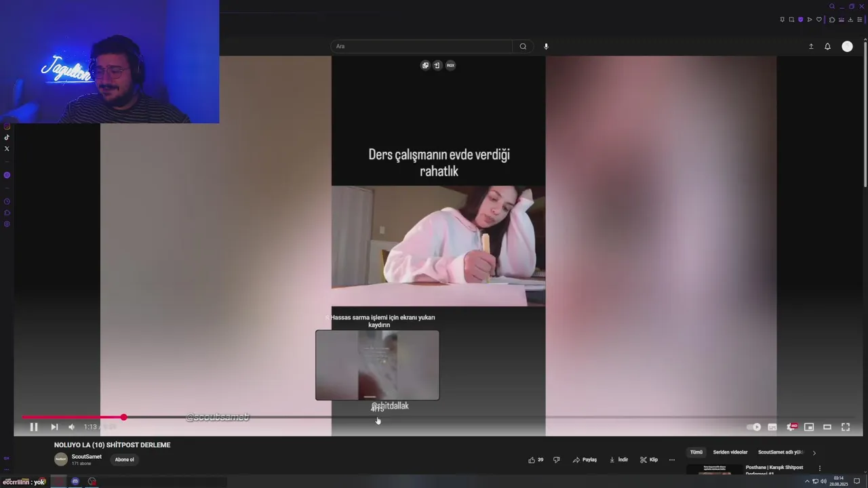
Task: Click the video title NOLUYO LA
Action: pos(112,445)
